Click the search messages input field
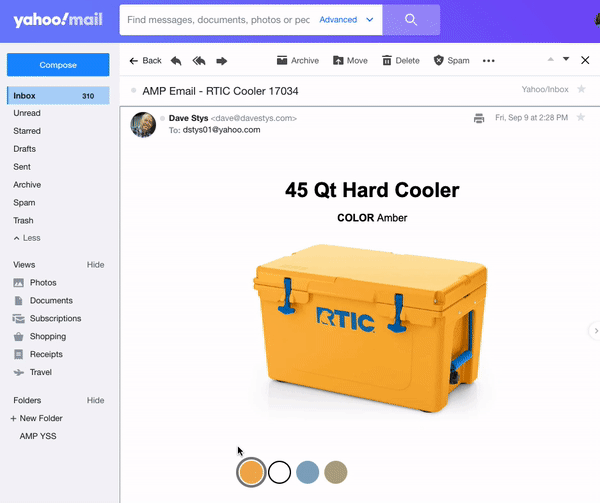 click(218, 20)
